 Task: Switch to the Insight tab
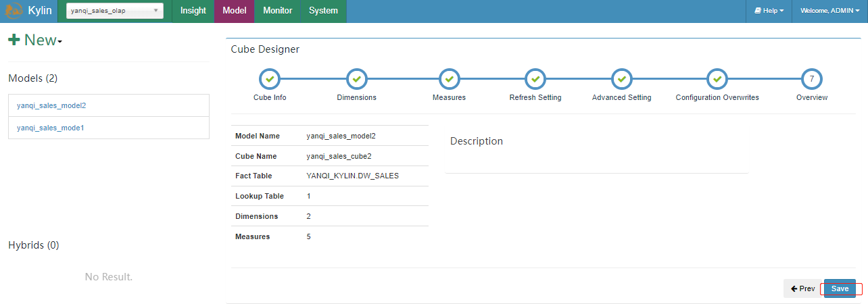click(193, 11)
